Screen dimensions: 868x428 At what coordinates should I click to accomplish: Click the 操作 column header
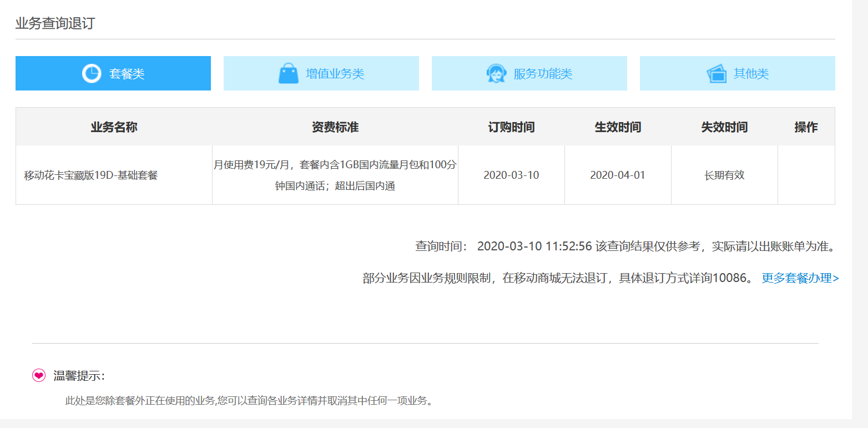(806, 127)
